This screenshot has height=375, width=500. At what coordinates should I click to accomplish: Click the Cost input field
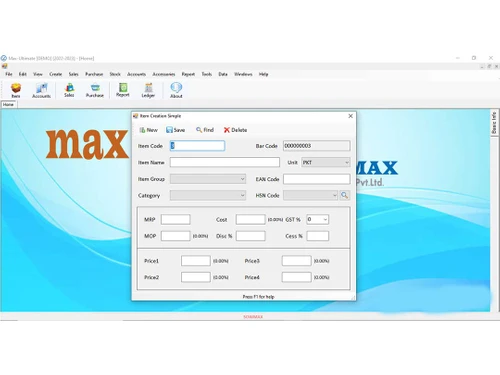tap(251, 219)
